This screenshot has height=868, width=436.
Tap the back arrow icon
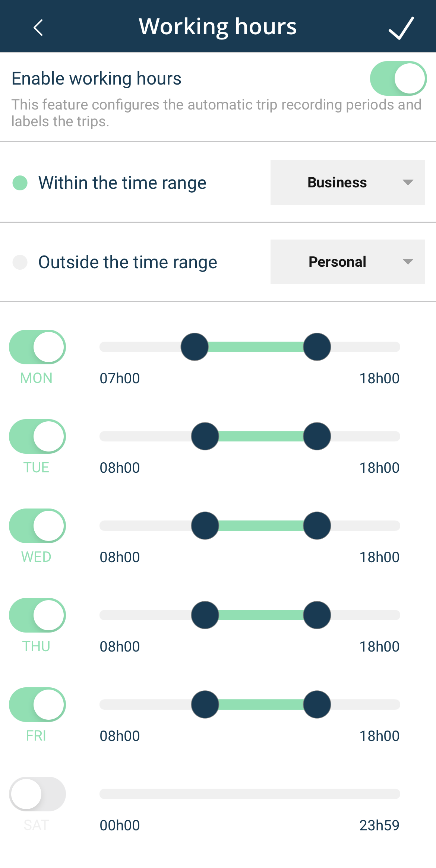click(38, 27)
